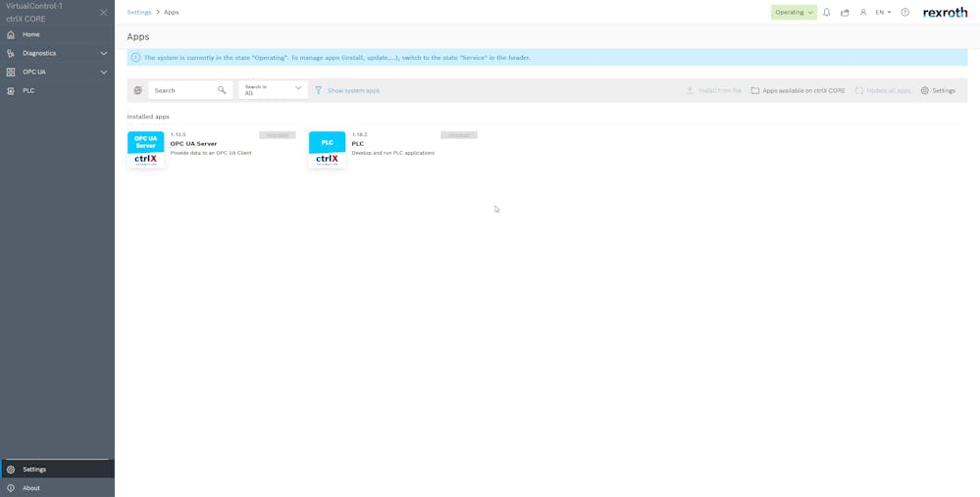Toggle the Show system apps filter
980x497 pixels.
(347, 90)
